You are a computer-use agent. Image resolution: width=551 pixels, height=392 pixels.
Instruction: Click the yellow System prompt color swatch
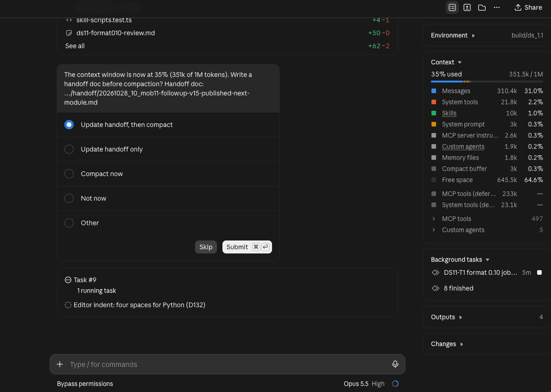click(x=434, y=124)
